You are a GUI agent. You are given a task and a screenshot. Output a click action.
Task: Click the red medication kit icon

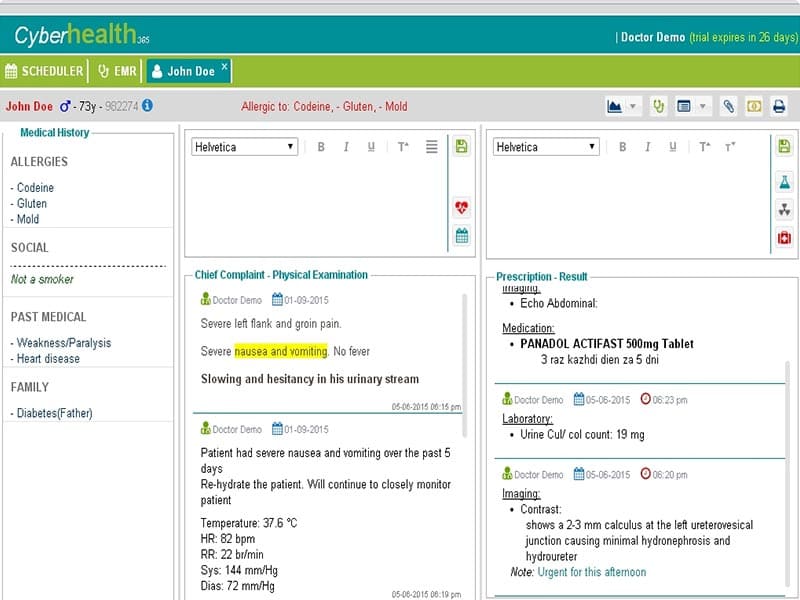point(784,237)
